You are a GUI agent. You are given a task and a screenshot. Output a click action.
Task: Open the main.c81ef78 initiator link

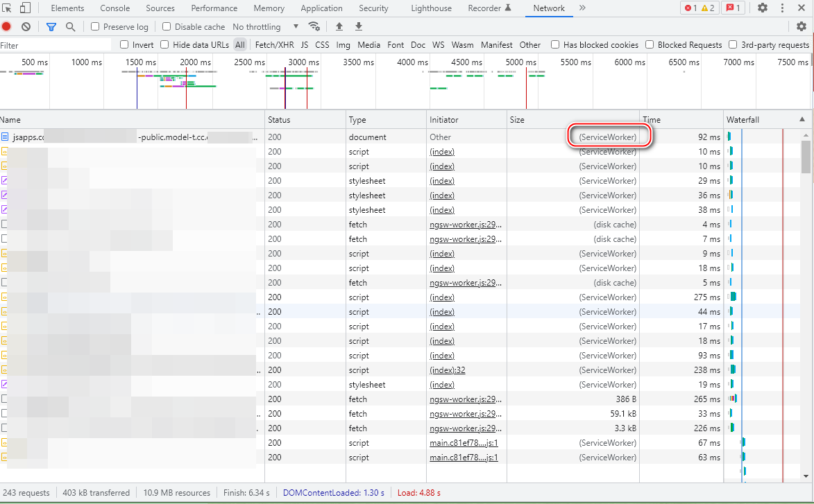(x=464, y=443)
